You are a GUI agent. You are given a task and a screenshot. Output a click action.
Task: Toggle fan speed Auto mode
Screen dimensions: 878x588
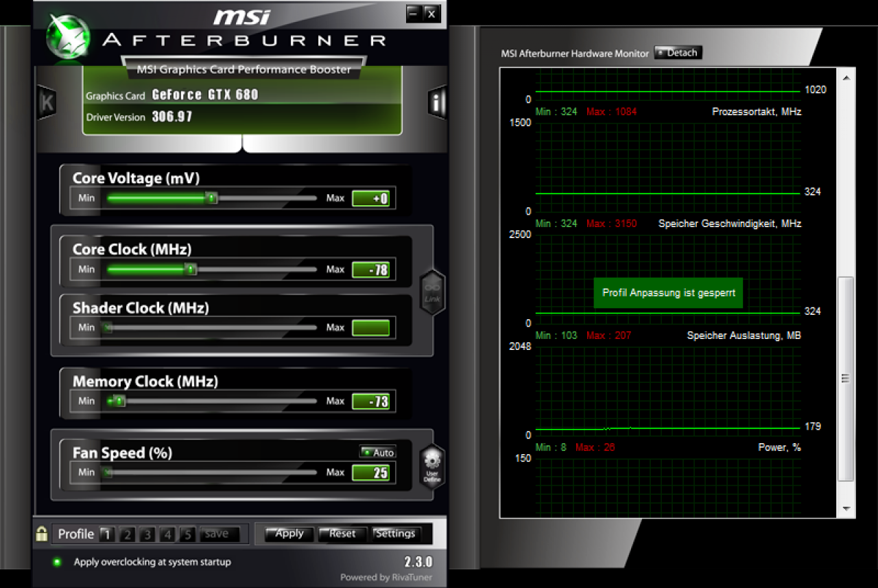pos(378,452)
